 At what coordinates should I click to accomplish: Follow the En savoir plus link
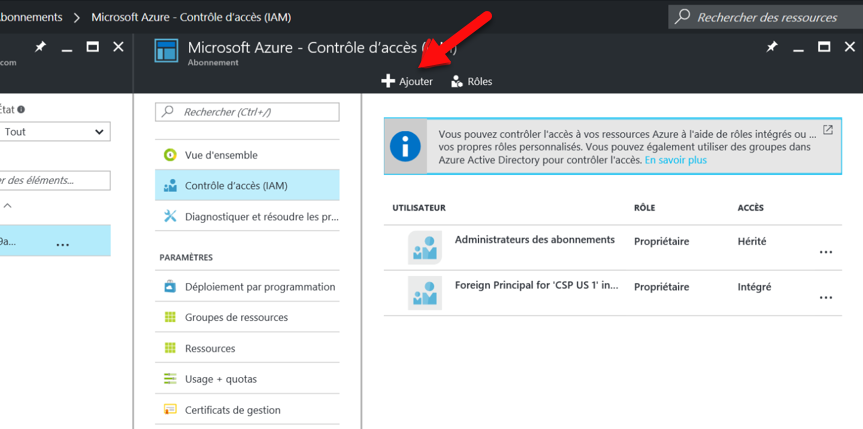point(675,160)
